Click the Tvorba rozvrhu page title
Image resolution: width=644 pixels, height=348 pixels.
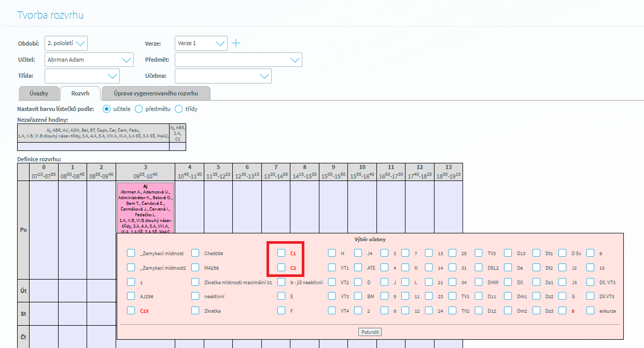50,15
